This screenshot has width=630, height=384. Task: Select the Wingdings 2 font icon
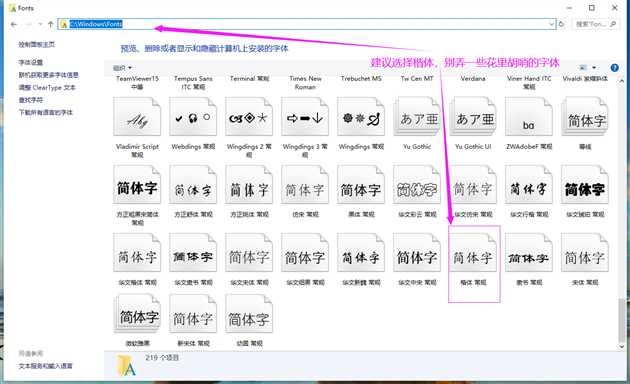click(x=249, y=117)
